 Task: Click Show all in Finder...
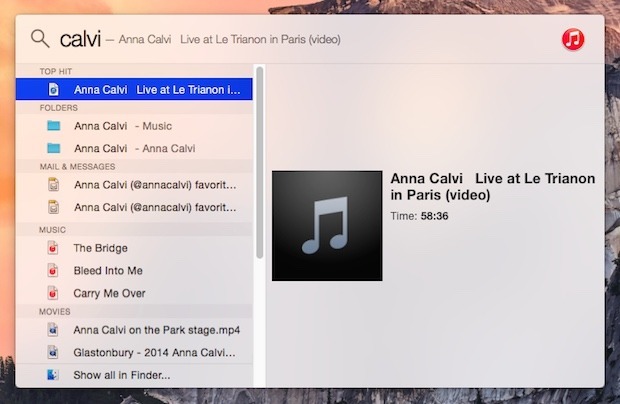click(x=122, y=375)
